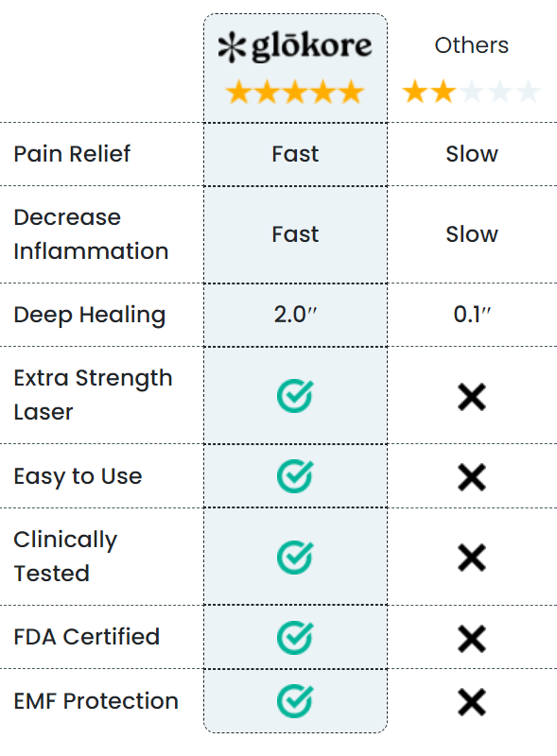Click the EMF Protection green checkmark
This screenshot has width=557, height=756.
[295, 701]
